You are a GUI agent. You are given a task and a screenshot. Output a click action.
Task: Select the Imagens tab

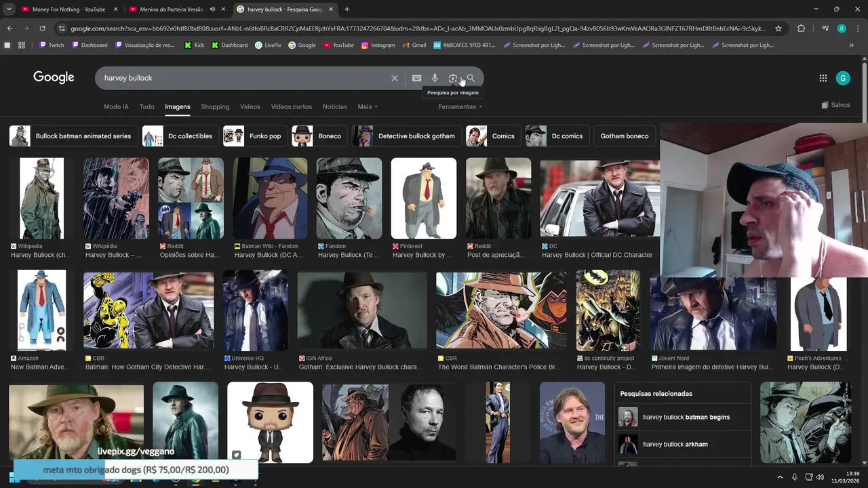click(x=178, y=106)
